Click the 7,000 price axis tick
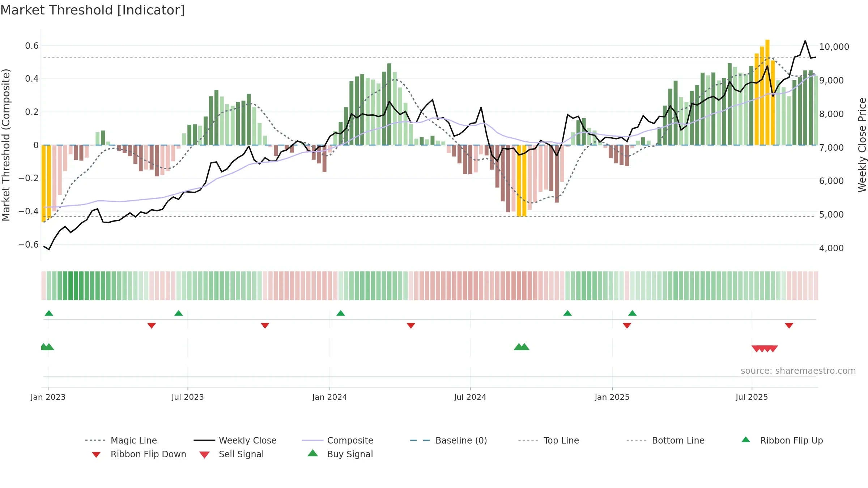This screenshot has height=488, width=868. click(x=831, y=147)
